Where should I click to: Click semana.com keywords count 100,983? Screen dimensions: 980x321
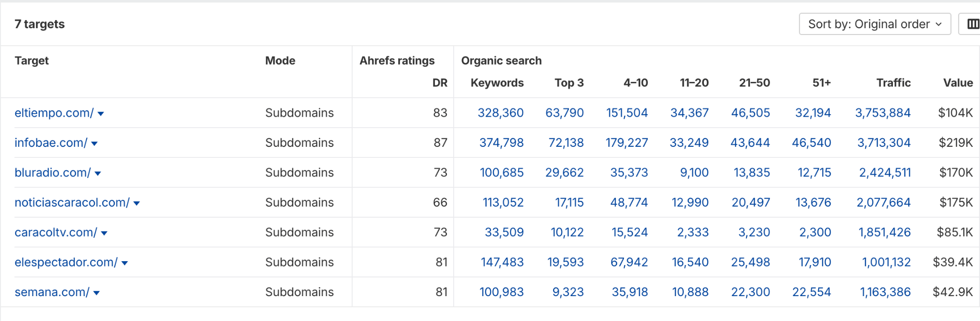501,292
